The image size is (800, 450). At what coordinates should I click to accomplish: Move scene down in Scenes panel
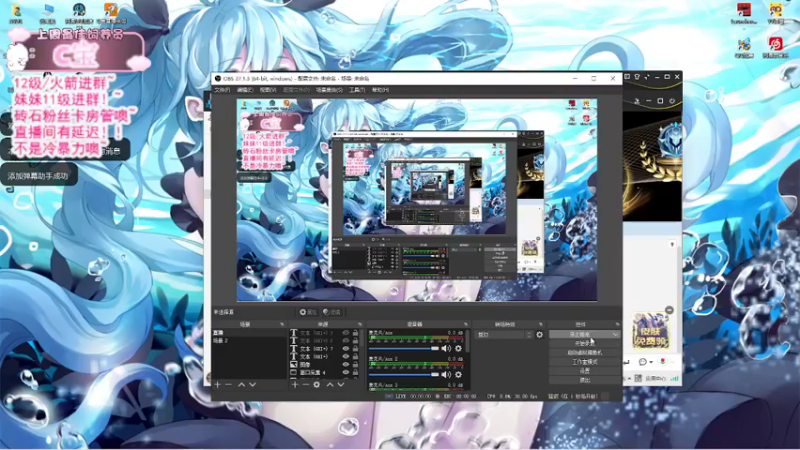(253, 385)
